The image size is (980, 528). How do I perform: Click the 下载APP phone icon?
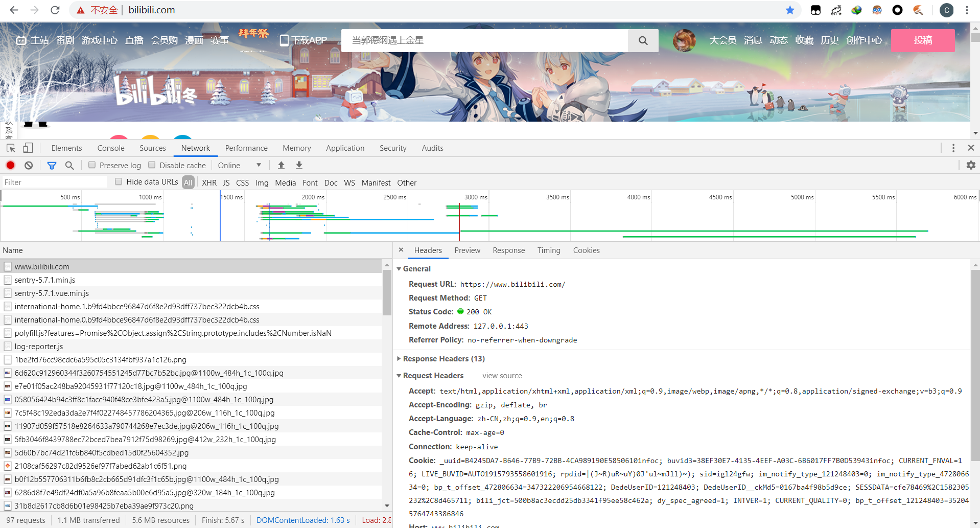pyautogui.click(x=284, y=40)
